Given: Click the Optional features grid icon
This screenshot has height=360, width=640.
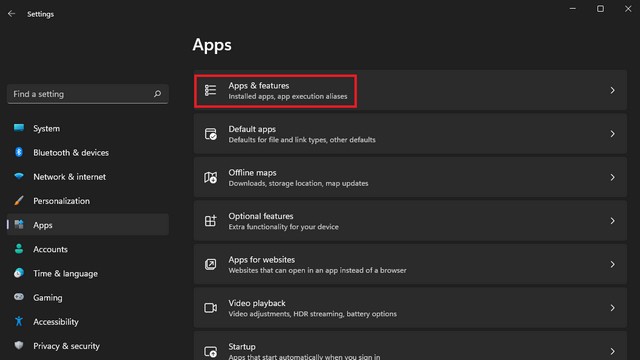Looking at the screenshot, I should [211, 221].
